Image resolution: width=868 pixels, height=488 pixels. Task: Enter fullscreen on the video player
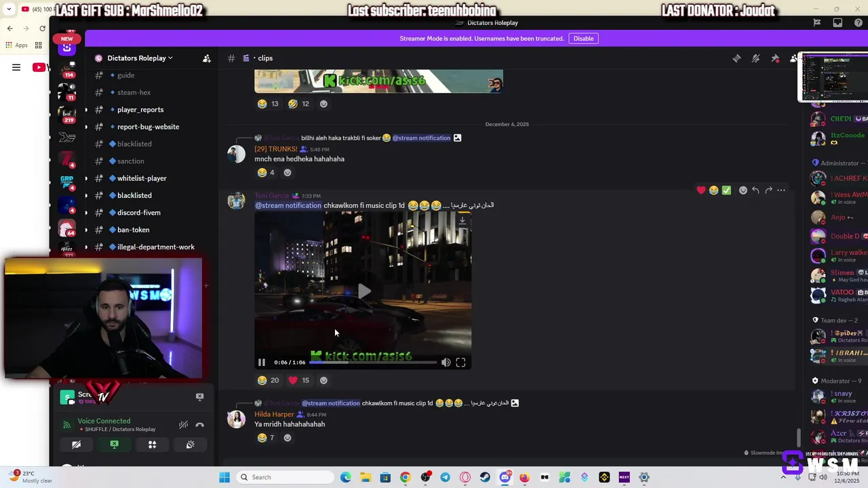tap(460, 363)
